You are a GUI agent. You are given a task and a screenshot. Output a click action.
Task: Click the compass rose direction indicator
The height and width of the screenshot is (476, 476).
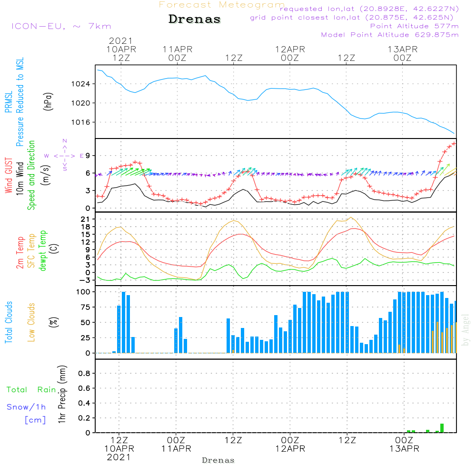(x=64, y=156)
